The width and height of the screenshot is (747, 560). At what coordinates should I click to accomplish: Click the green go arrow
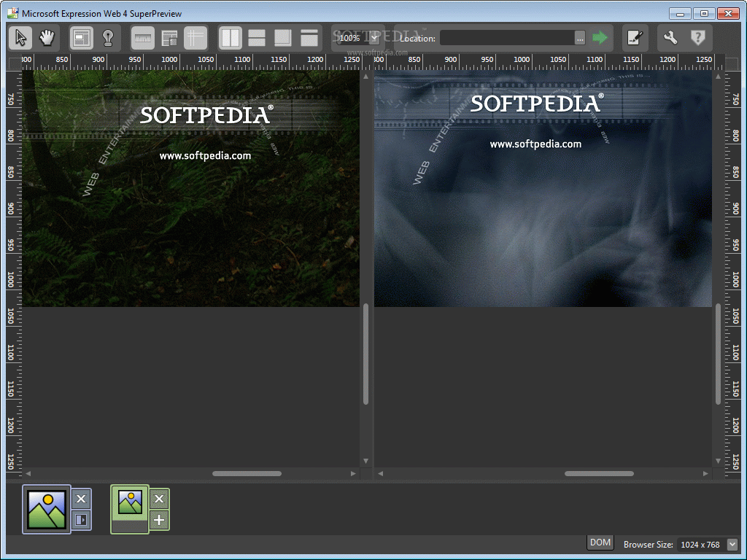click(600, 38)
